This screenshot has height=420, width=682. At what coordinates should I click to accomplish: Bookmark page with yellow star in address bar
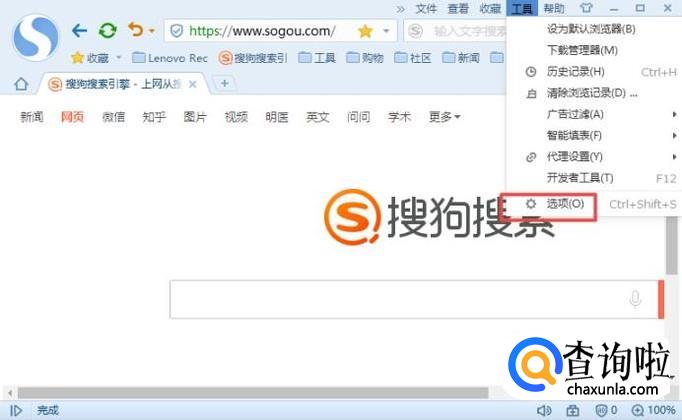click(x=365, y=31)
